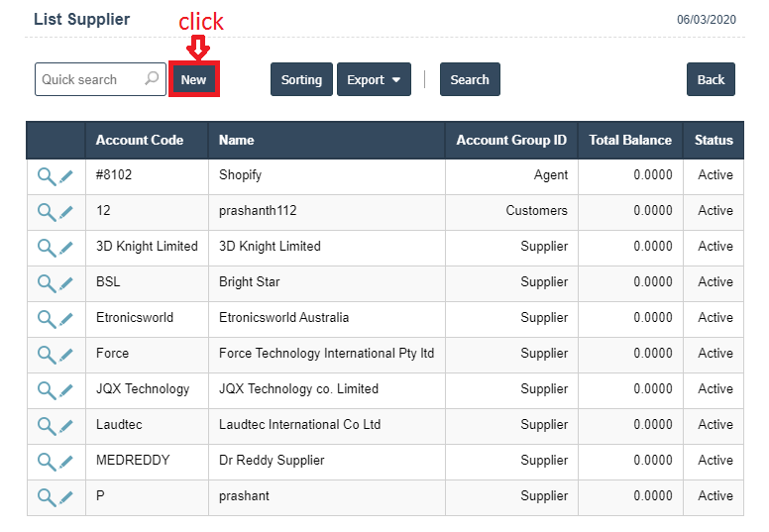Screen dimensions: 769x532
Task: Open the Sorting options button
Action: 301,80
